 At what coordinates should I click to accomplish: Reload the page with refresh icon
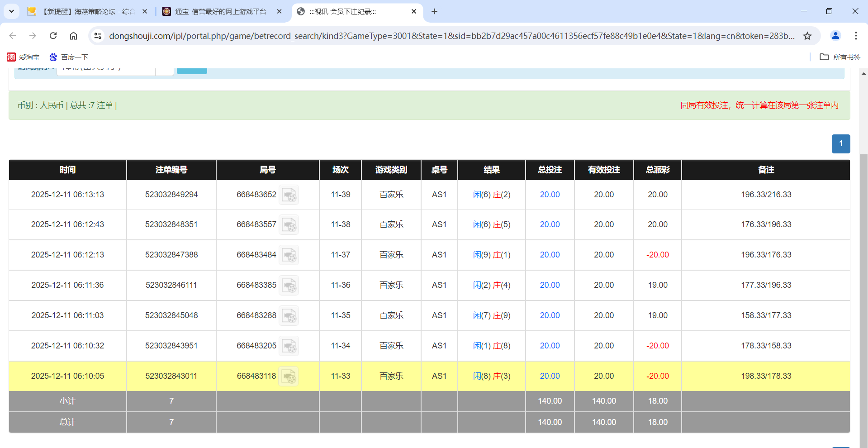[53, 36]
